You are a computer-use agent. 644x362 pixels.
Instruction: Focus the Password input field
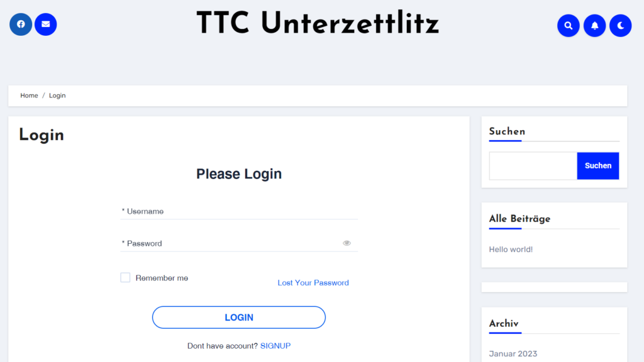pyautogui.click(x=230, y=243)
